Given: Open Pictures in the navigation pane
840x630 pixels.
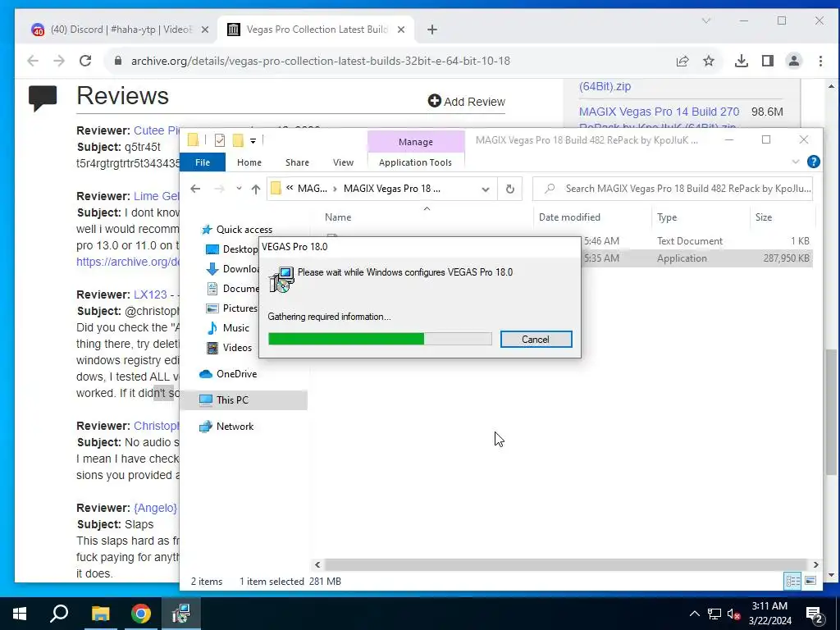Looking at the screenshot, I should (x=232, y=308).
